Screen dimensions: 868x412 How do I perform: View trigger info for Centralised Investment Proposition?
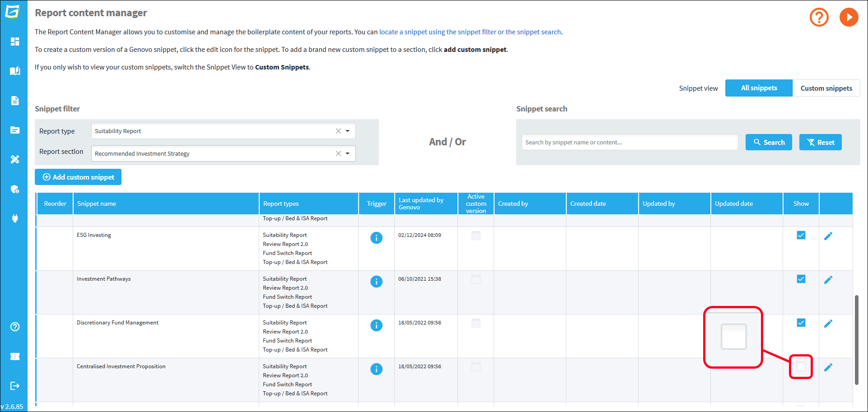(376, 369)
